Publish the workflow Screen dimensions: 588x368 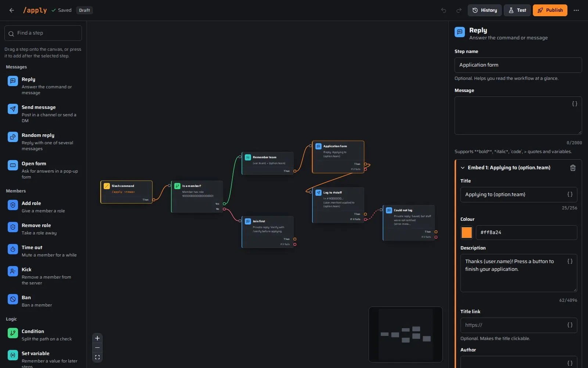550,10
